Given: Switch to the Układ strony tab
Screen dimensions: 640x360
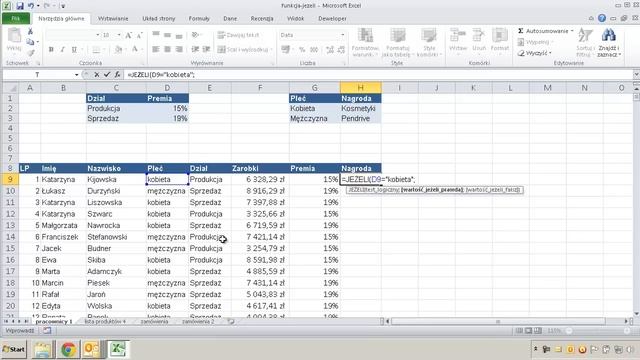Looking at the screenshot, I should [159, 19].
